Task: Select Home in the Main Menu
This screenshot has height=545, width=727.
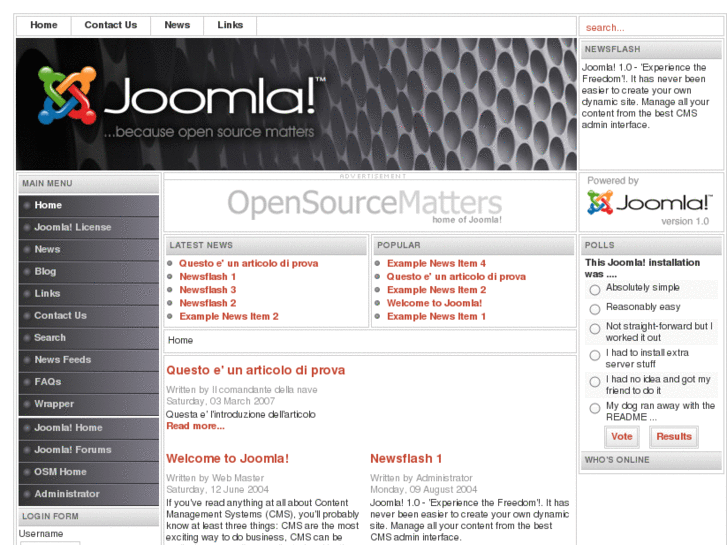Action: tap(89, 205)
